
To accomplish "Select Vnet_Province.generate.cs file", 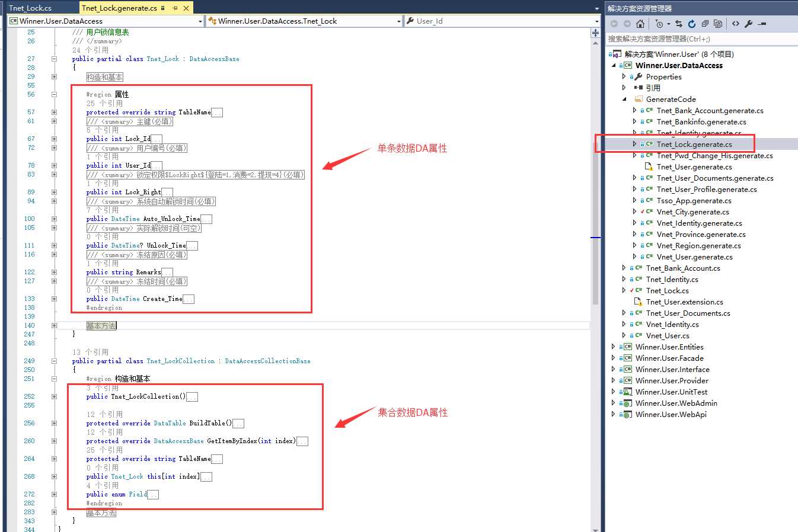I will pos(701,234).
